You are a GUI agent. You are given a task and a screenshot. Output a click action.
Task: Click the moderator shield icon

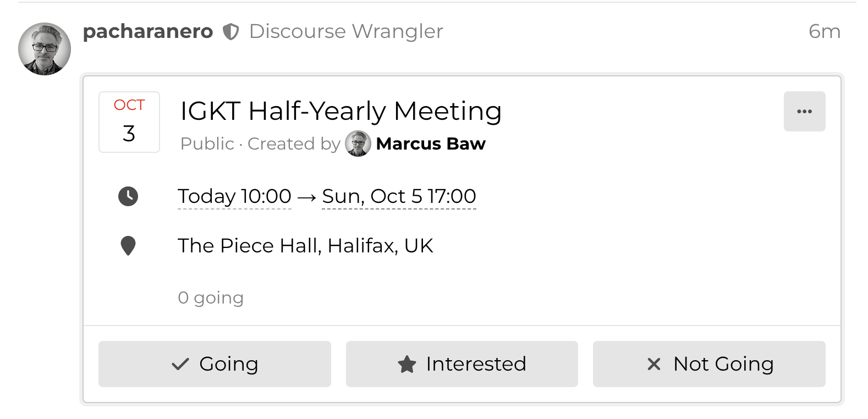231,32
